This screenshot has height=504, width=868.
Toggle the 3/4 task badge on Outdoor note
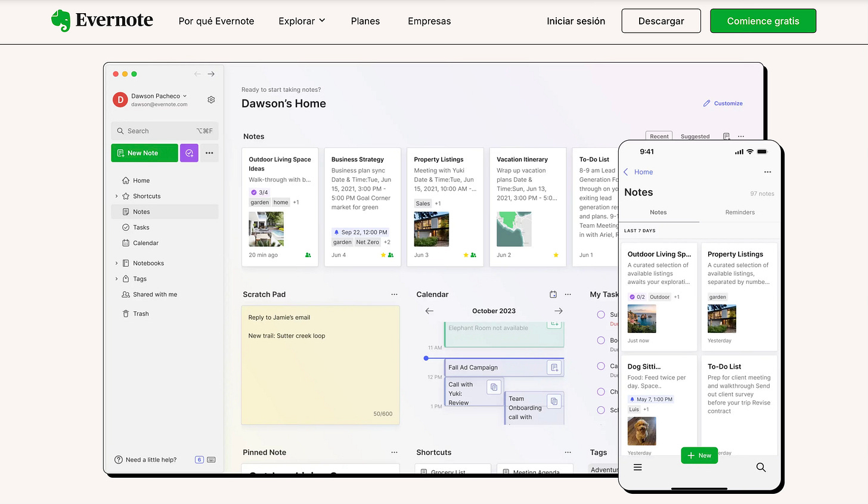pyautogui.click(x=259, y=192)
